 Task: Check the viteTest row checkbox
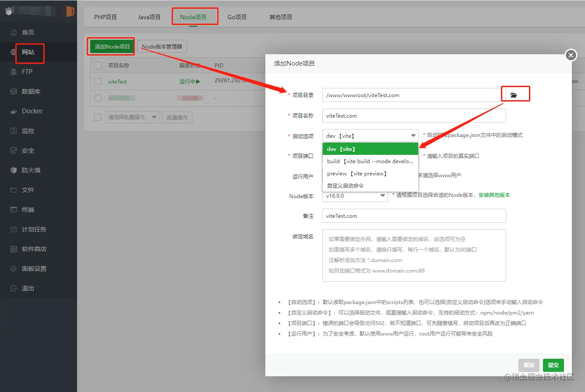98,81
